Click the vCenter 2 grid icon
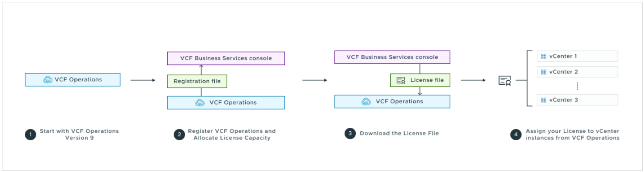 543,72
